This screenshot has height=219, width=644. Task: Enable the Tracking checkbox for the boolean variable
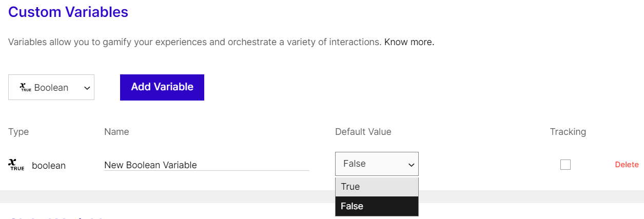(565, 165)
